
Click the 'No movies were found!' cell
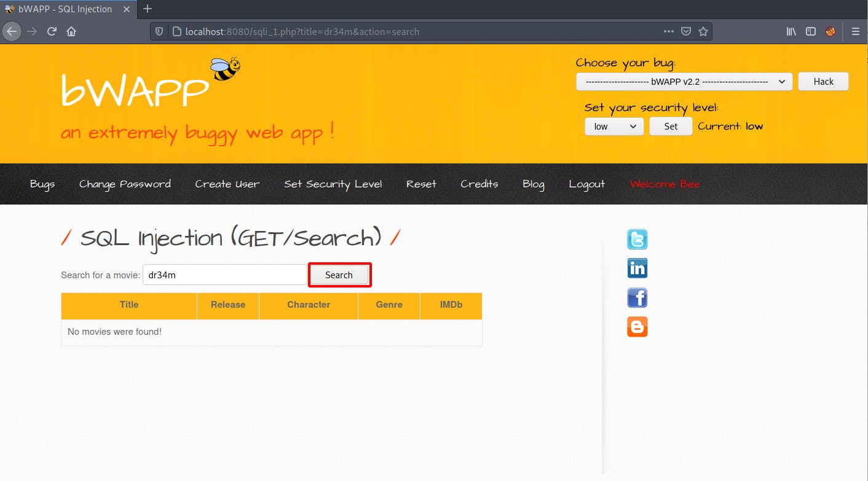(272, 332)
